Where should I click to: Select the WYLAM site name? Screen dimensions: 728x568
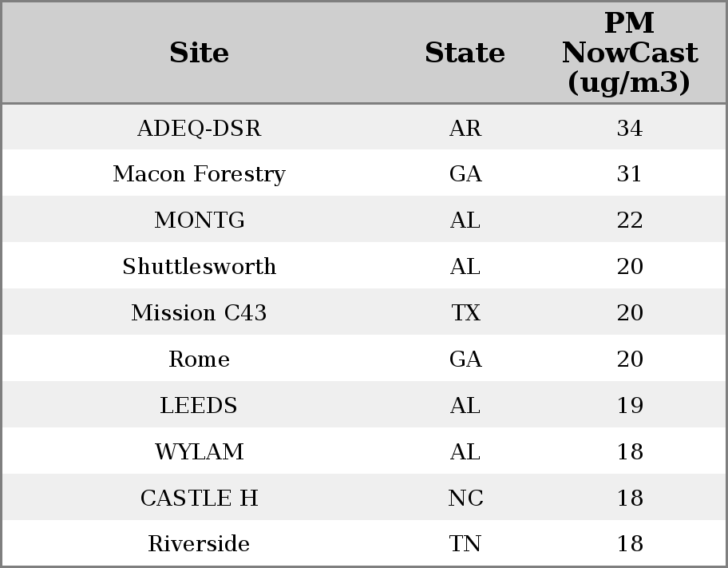[x=199, y=451]
